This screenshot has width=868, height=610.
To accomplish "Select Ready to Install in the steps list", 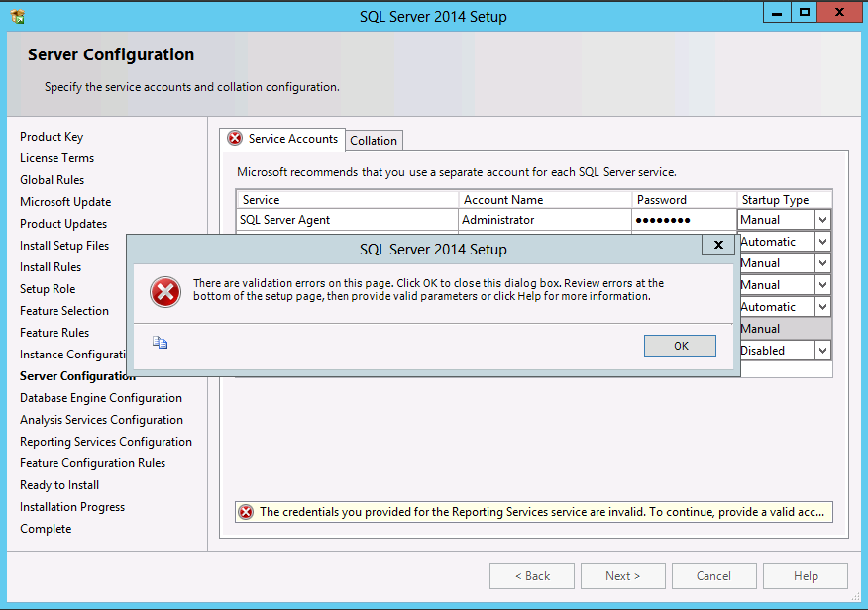I will pos(59,485).
